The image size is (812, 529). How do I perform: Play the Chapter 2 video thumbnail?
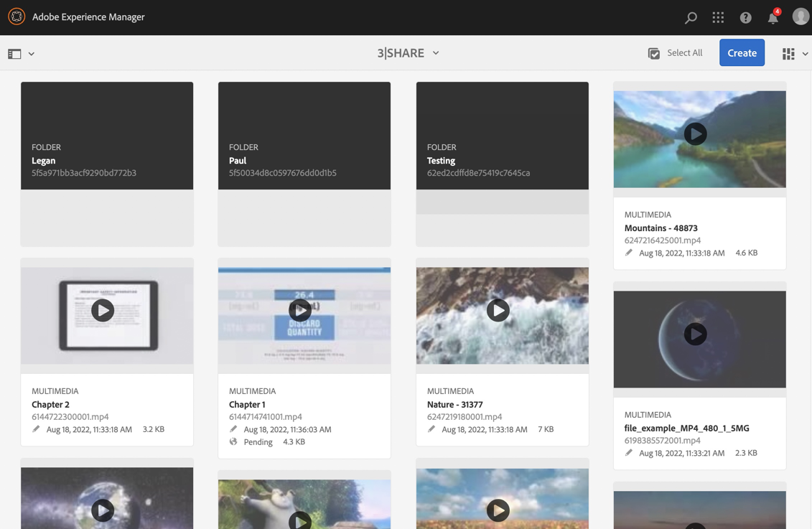pos(103,310)
